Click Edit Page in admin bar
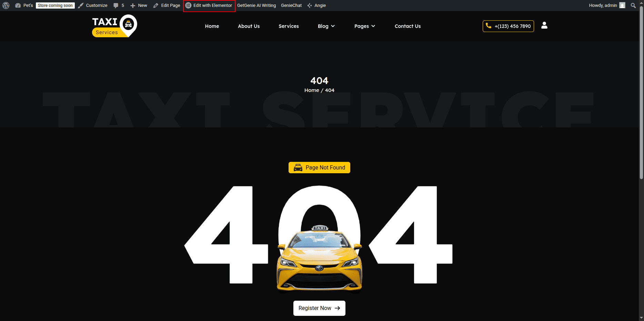644x321 pixels. [x=167, y=6]
